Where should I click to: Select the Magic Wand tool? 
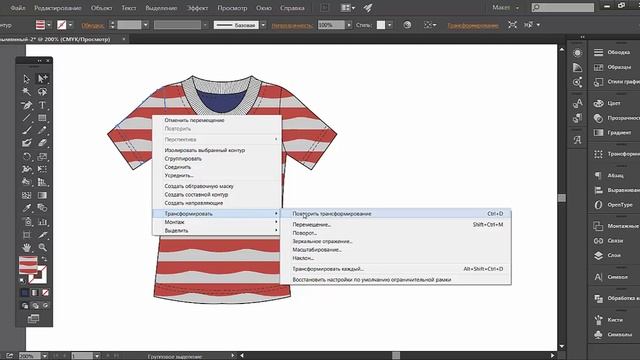click(x=27, y=91)
